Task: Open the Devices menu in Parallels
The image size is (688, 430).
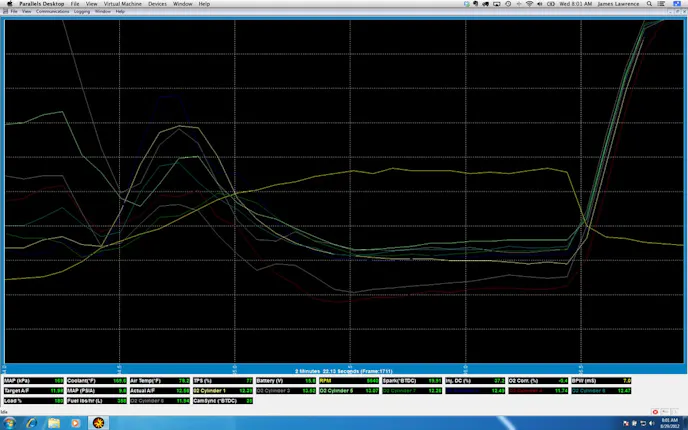Action: pyautogui.click(x=157, y=4)
